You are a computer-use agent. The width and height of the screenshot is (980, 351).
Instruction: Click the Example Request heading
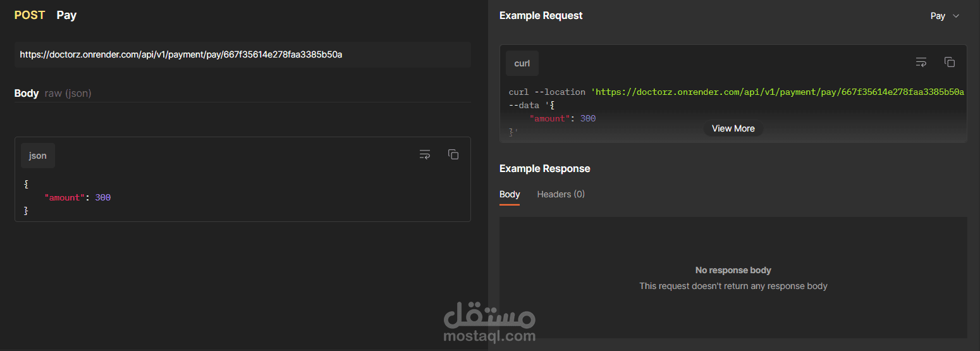click(x=541, y=15)
